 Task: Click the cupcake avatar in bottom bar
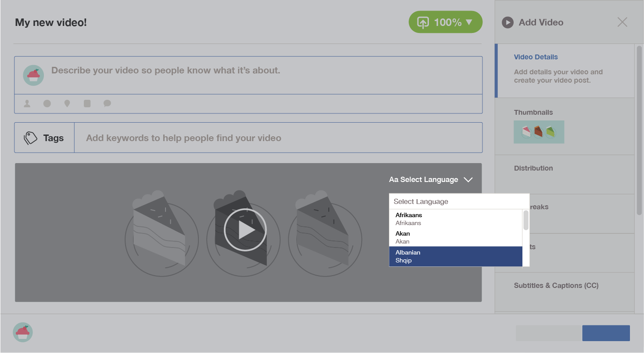pyautogui.click(x=23, y=332)
